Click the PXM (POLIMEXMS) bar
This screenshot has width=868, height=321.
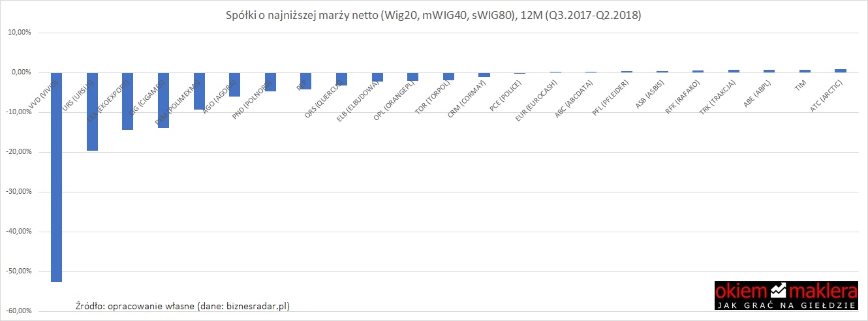point(199,91)
